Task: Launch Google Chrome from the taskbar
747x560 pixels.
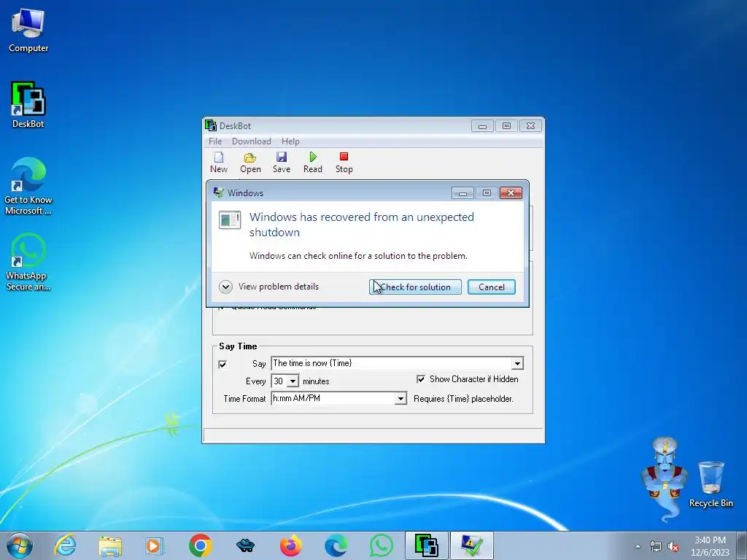Action: click(200, 545)
